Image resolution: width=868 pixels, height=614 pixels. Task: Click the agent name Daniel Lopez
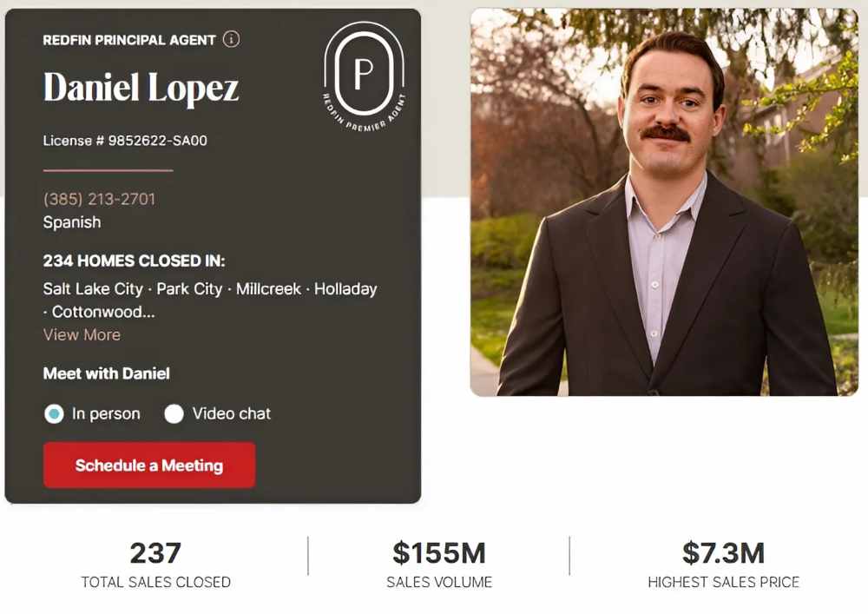141,87
